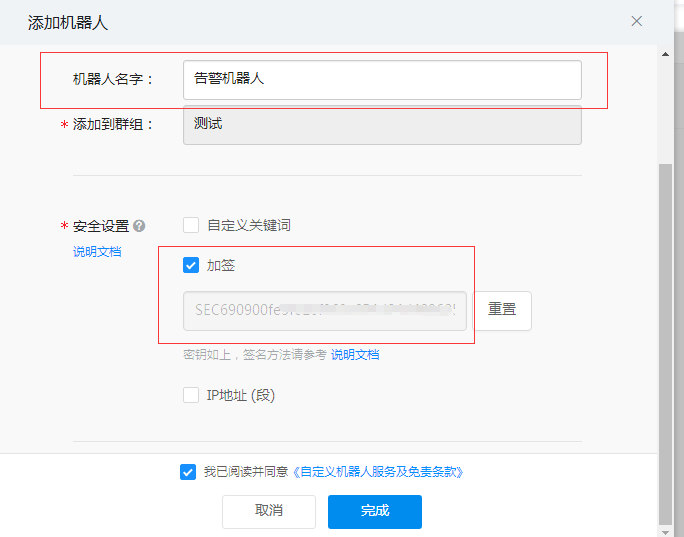Viewport: 684px width, 537px height.
Task: Click the 添加机器人 dialog title
Action: (68, 22)
